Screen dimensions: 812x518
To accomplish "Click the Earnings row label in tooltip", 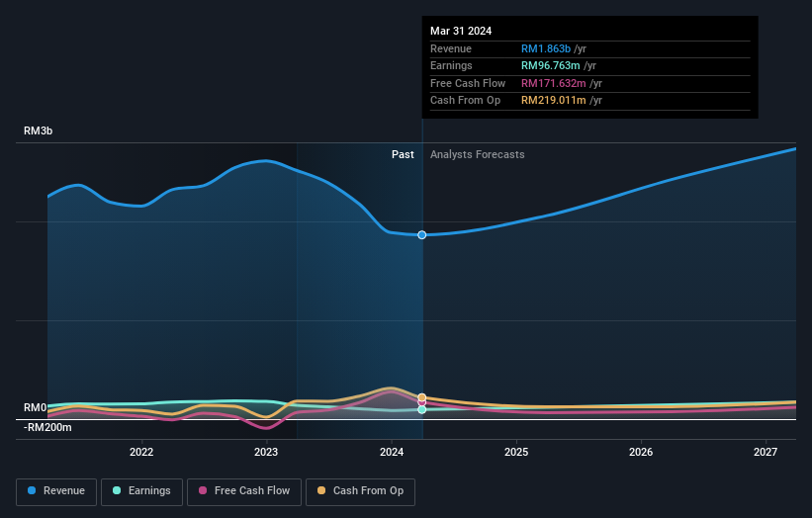I will [x=451, y=65].
